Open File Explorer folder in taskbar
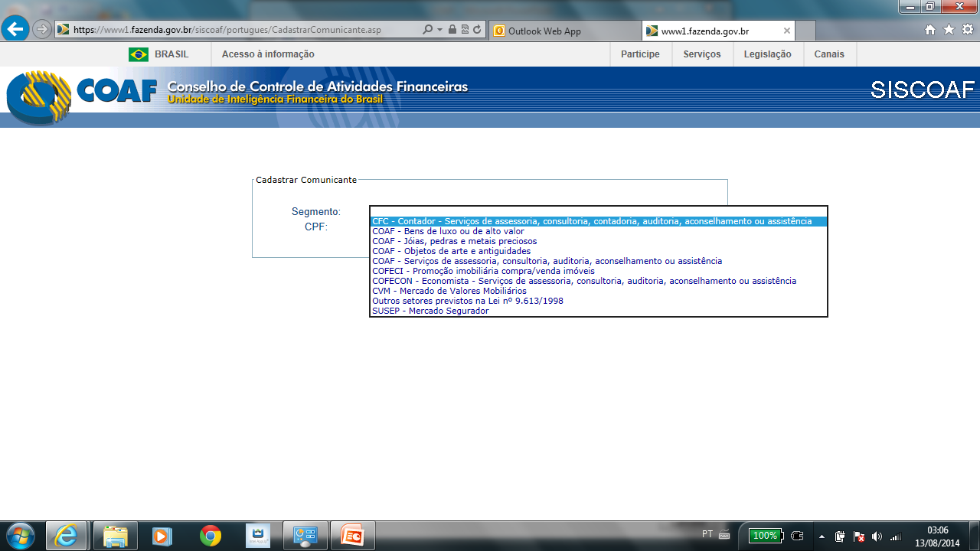Screen dimensions: 980x551 click(115, 536)
